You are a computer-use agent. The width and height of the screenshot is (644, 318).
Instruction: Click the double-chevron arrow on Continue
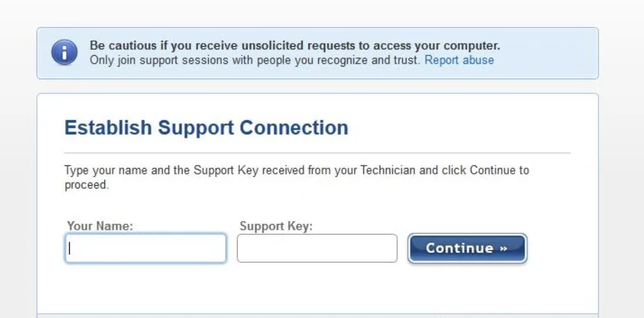coord(503,249)
